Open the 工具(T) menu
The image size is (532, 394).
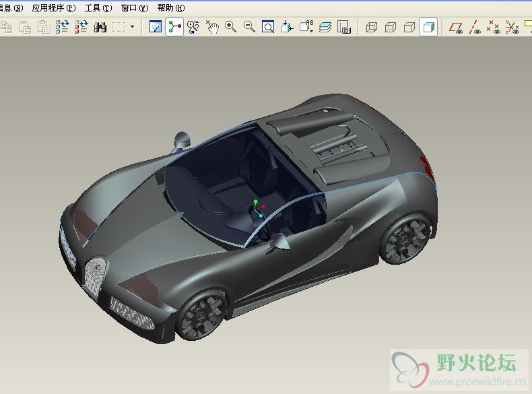[x=98, y=8]
